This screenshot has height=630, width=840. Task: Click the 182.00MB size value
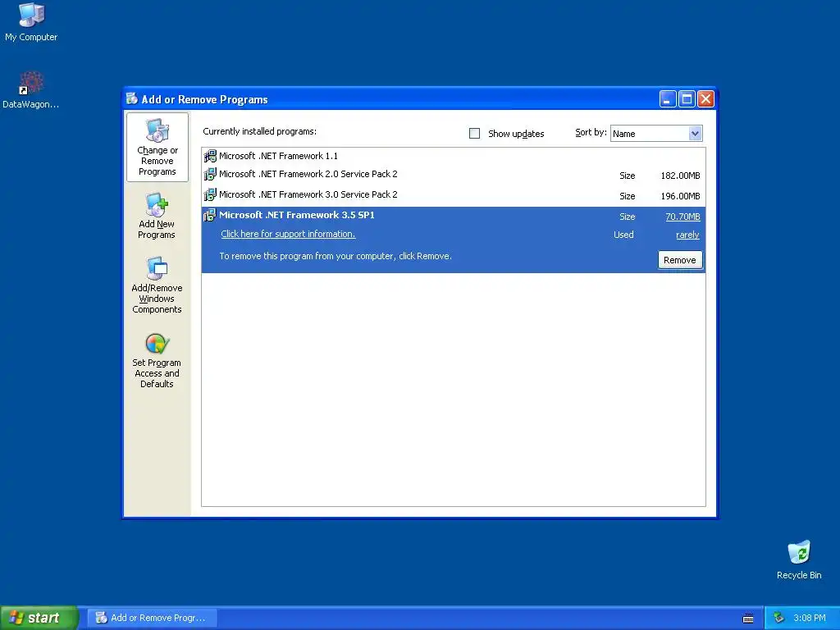point(680,176)
